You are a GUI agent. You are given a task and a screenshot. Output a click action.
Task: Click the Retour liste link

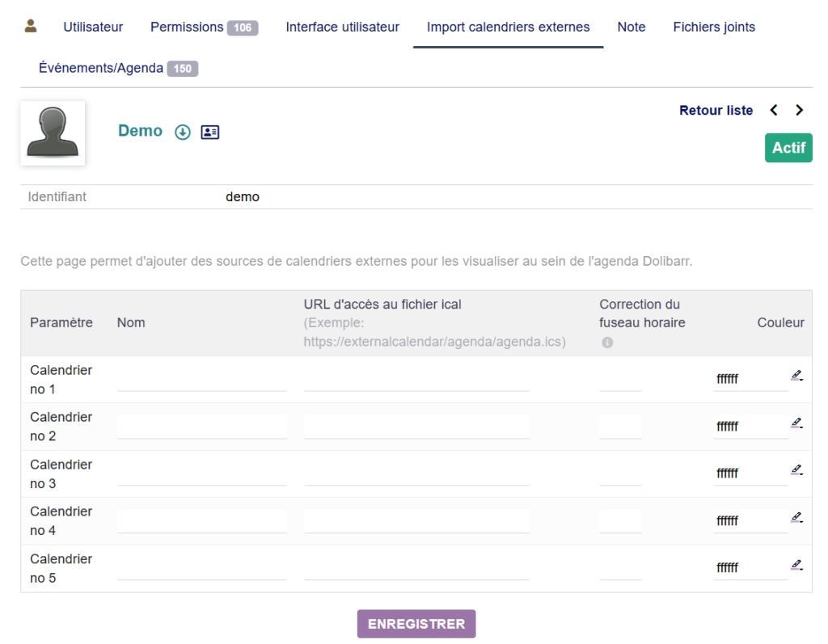[716, 111]
